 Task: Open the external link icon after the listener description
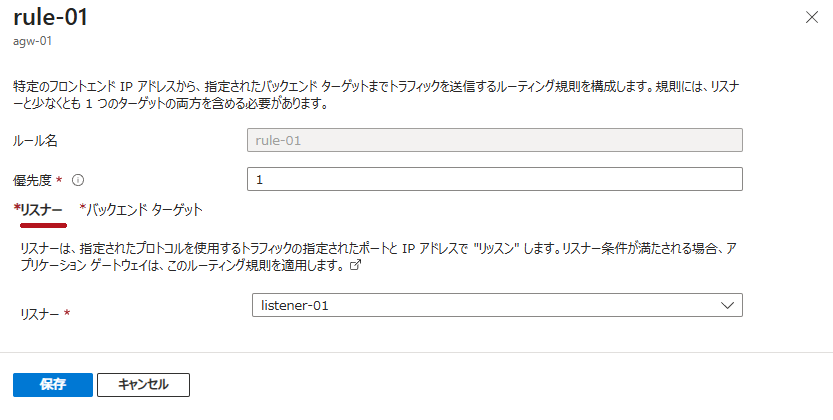tap(353, 268)
